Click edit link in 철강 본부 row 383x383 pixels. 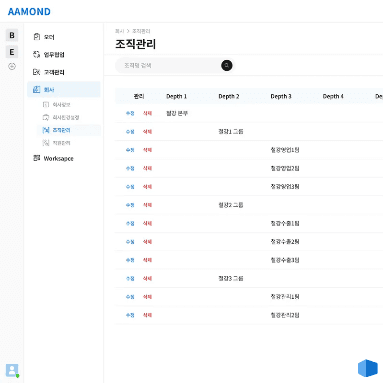coord(130,113)
